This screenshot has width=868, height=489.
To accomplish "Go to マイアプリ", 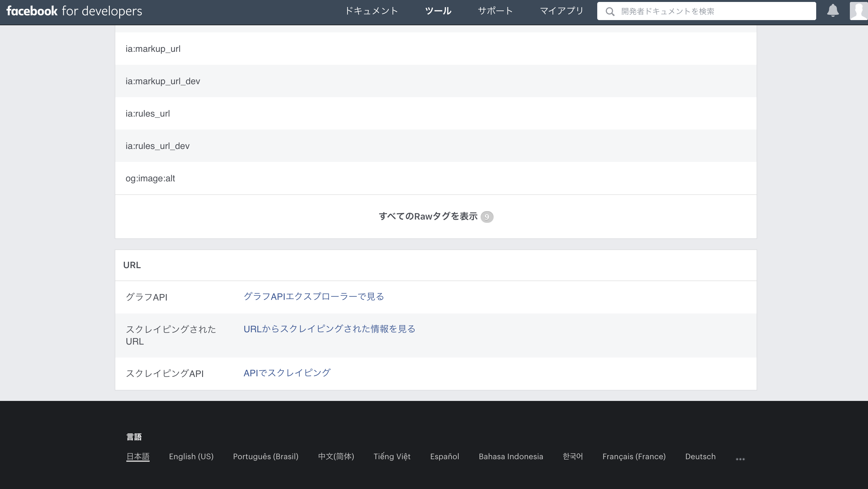I will coord(561,11).
